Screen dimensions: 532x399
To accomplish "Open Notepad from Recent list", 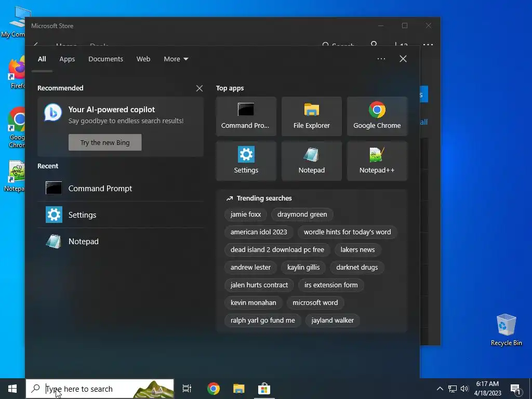I will pos(121,241).
